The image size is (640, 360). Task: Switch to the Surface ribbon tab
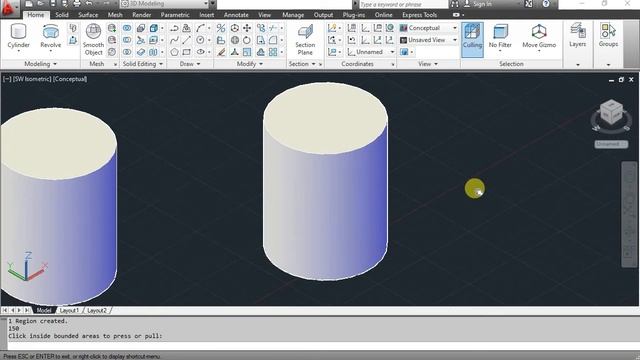coord(88,15)
